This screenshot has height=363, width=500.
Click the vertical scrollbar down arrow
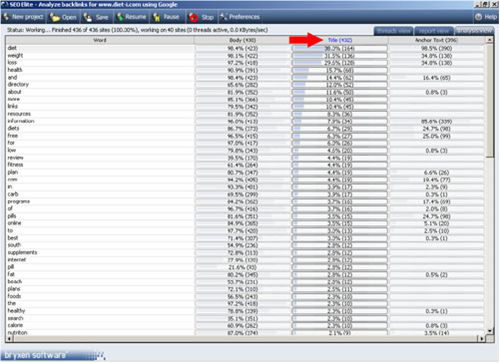tap(489, 331)
